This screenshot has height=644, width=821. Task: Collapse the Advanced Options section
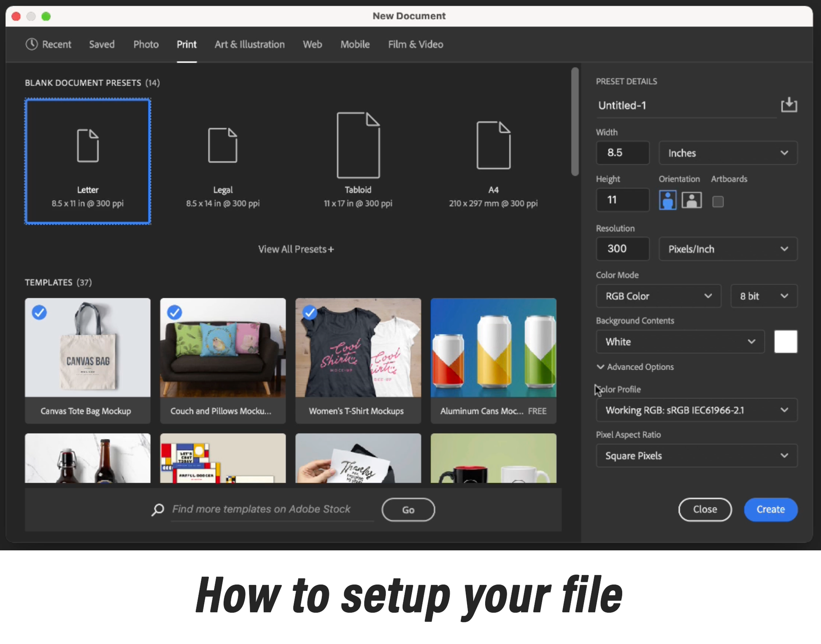tap(635, 367)
